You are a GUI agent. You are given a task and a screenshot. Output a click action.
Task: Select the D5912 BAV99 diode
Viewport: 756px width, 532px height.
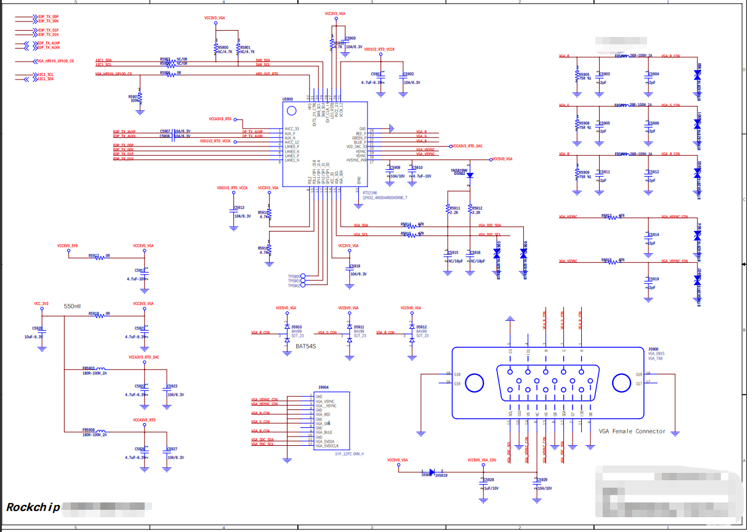click(412, 333)
